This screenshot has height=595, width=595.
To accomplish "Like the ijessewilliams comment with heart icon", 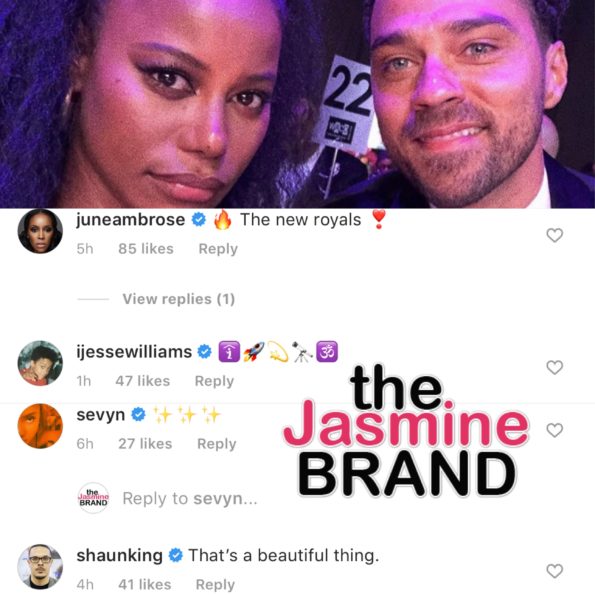I will pos(554,367).
